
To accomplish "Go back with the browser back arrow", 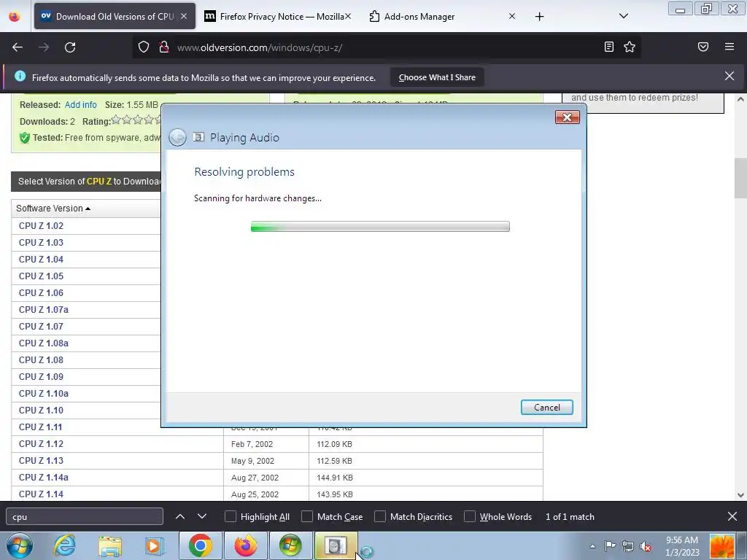I will pos(18,47).
